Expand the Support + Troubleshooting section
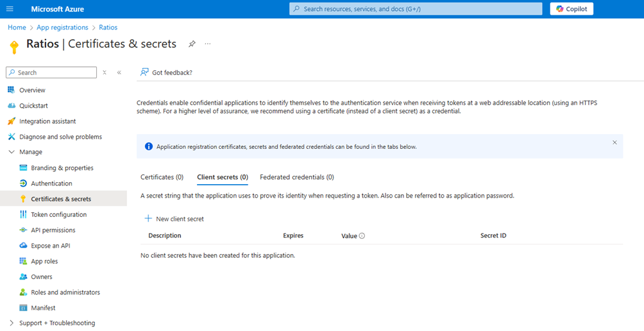This screenshot has width=644, height=331. click(12, 323)
